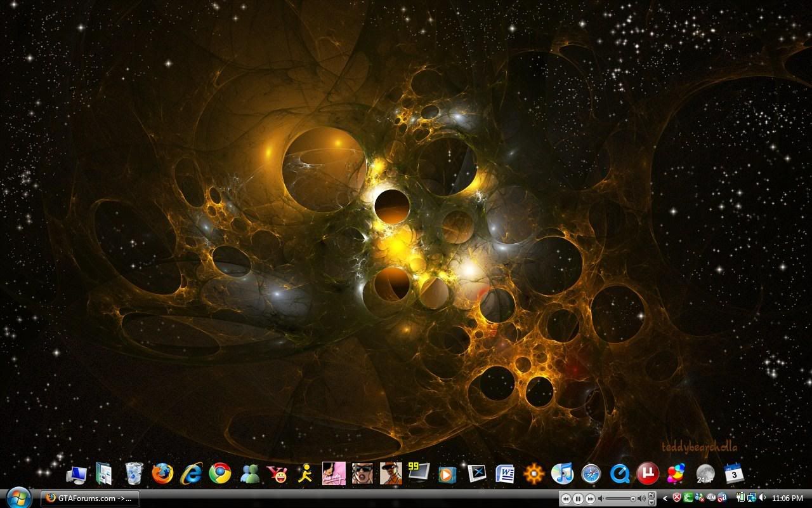Click the AIM icon in the system tray
The height and width of the screenshot is (508, 812).
pos(711,498)
